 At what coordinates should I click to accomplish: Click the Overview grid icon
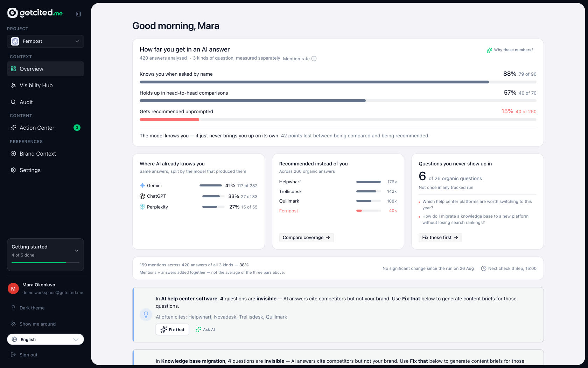point(13,69)
